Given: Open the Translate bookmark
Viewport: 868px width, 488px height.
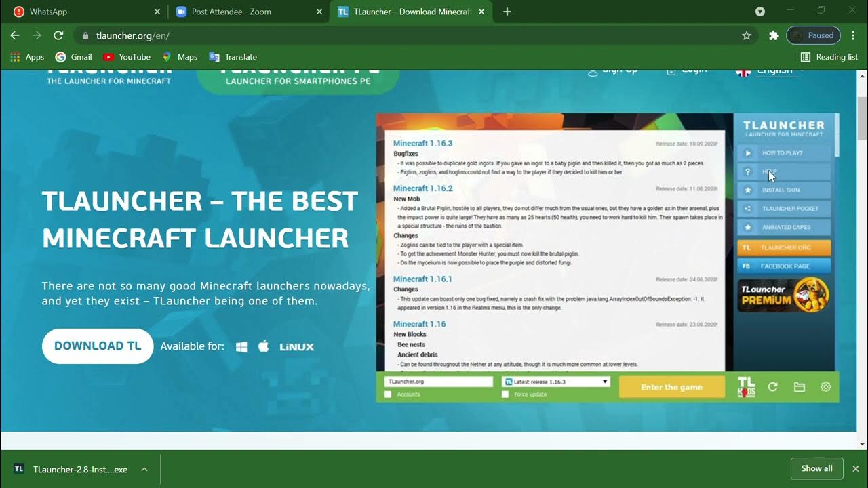Looking at the screenshot, I should (x=233, y=57).
